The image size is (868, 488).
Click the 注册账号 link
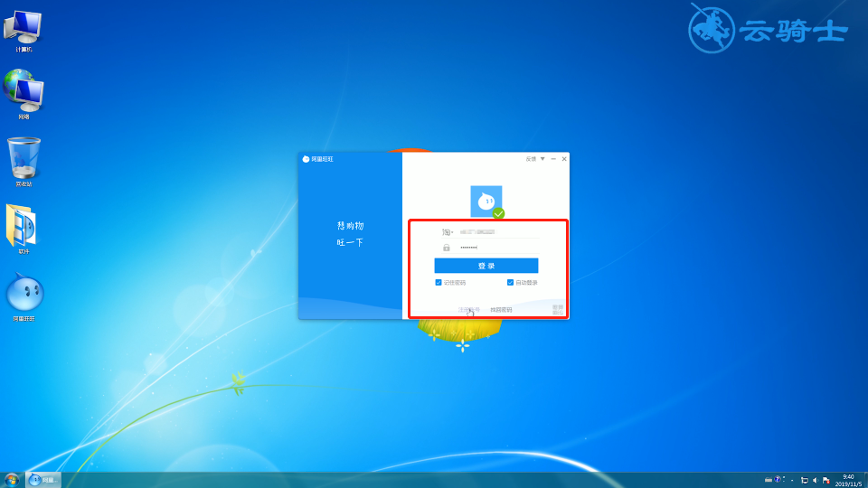(469, 310)
